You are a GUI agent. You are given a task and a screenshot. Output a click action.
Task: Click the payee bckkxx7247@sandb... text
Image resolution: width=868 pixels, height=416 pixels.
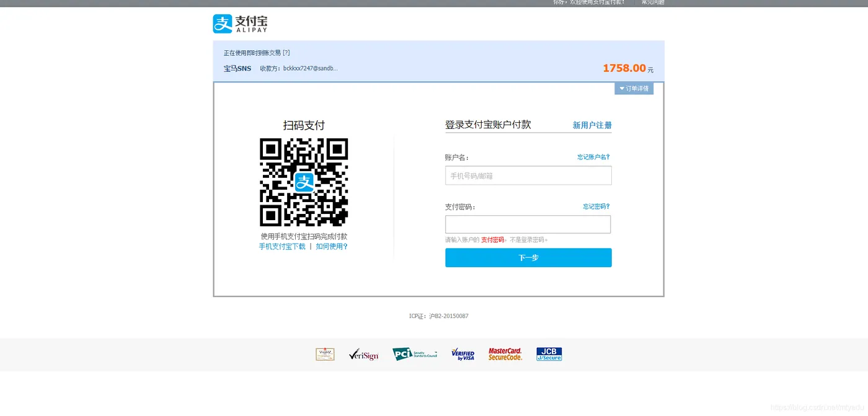(x=311, y=68)
